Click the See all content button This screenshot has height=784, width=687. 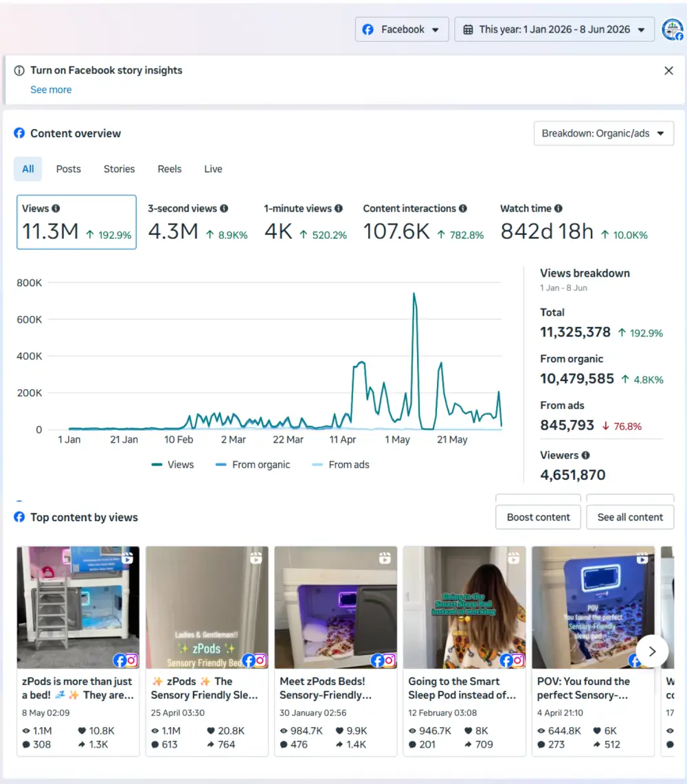tap(630, 517)
